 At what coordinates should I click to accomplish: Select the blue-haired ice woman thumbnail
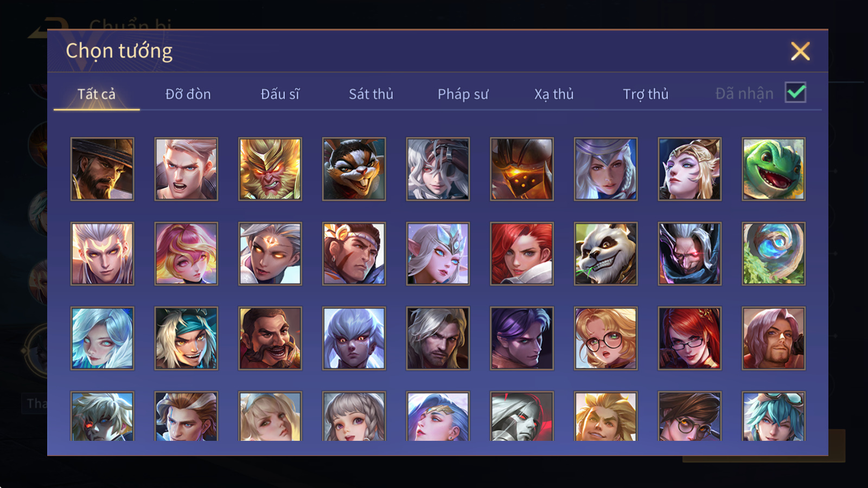click(x=103, y=338)
